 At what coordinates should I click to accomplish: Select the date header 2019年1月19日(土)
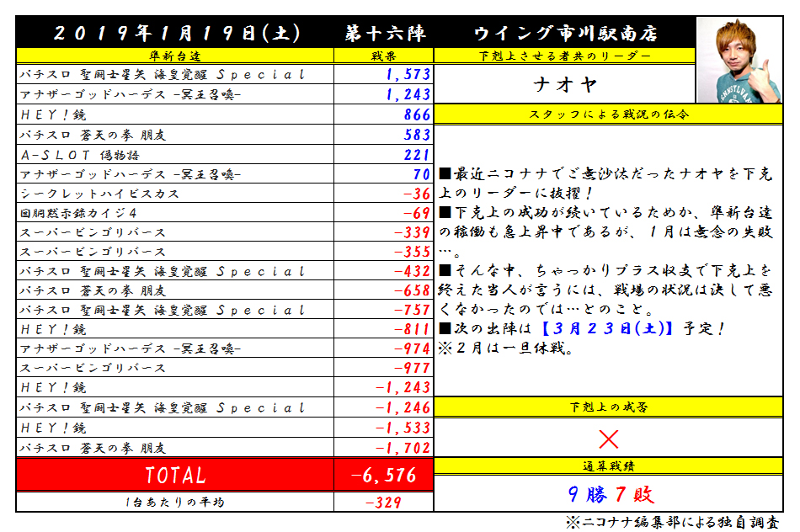[175, 34]
